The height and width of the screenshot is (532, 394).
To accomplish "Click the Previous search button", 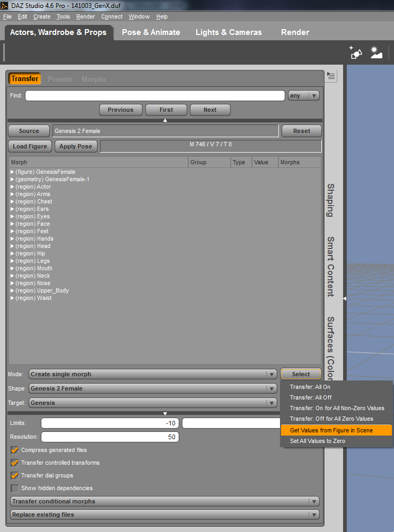I will coord(120,110).
